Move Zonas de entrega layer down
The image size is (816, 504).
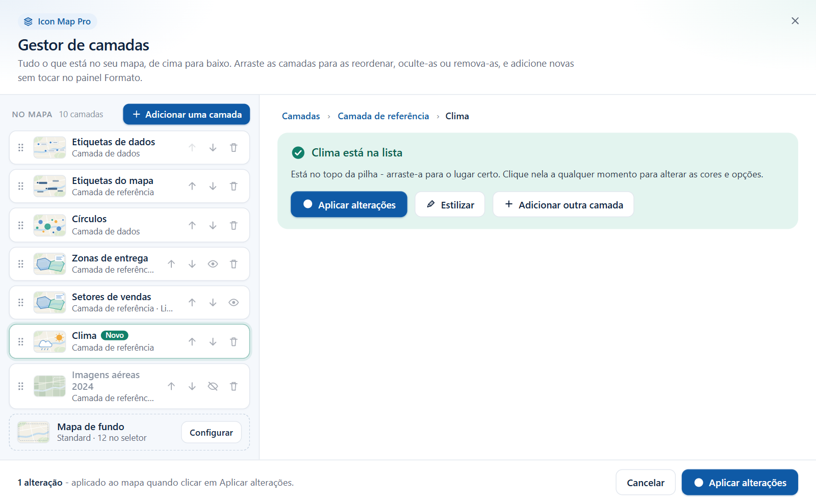point(192,264)
